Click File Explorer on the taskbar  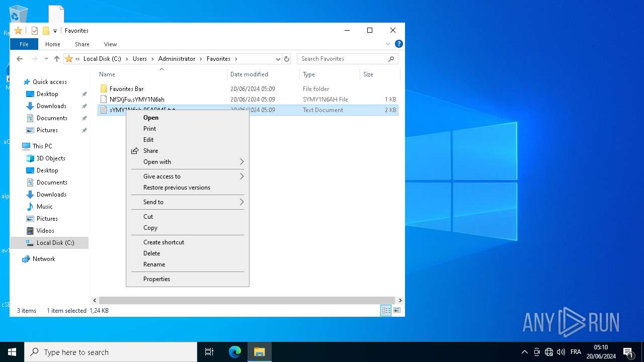click(x=260, y=352)
